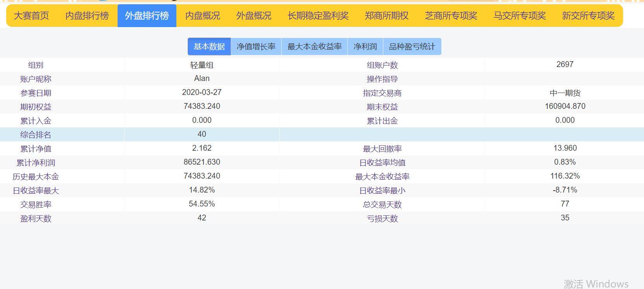This screenshot has height=289, width=644.
Task: Go to 外盘概况 page
Action: click(254, 16)
